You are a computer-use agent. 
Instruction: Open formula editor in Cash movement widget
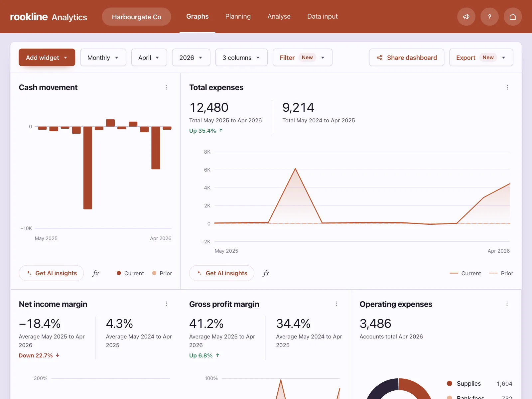coord(96,273)
